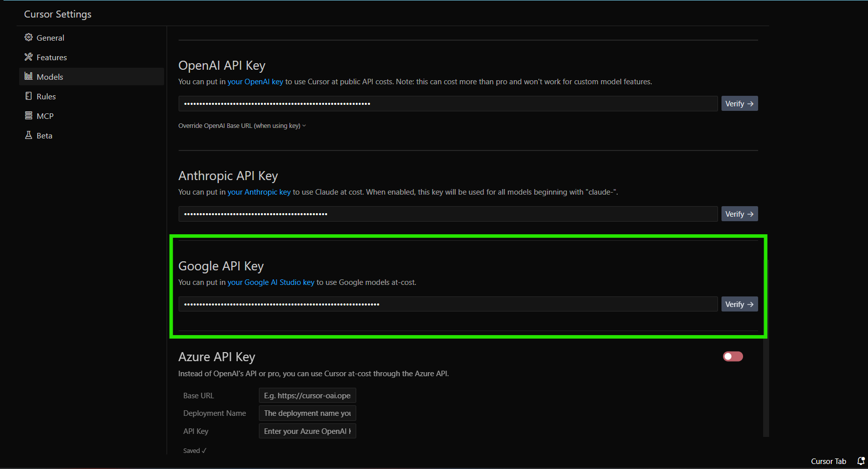Open the "your OpenAI key" link
This screenshot has height=469, width=868.
pos(255,82)
